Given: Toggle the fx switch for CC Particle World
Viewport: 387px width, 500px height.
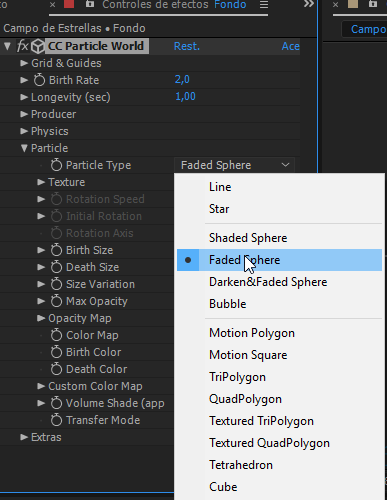Looking at the screenshot, I should point(23,46).
